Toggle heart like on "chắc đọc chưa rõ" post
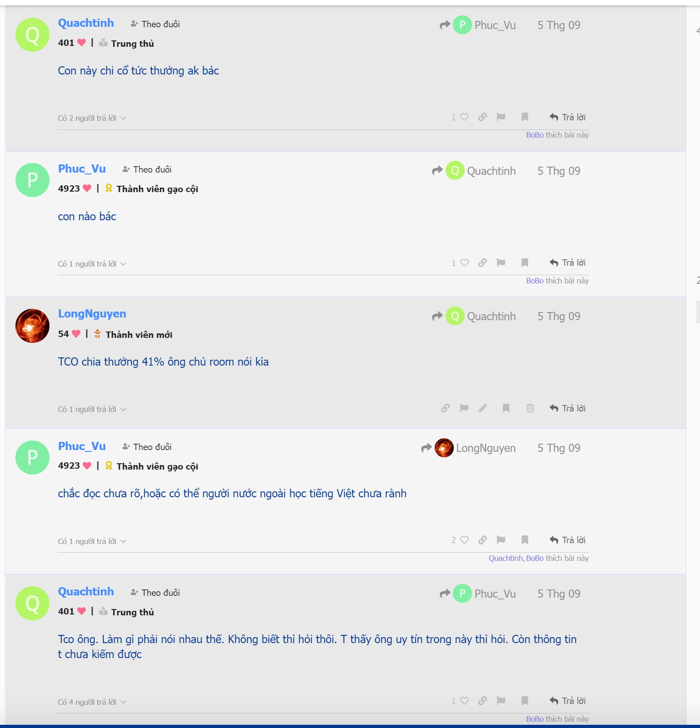Image resolution: width=700 pixels, height=728 pixels. coord(464,540)
